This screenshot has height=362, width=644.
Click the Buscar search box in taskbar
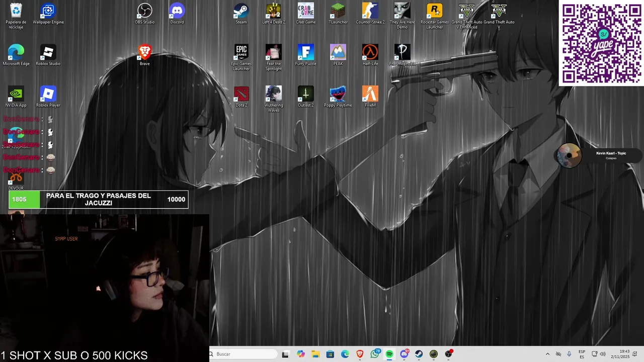[x=244, y=354]
